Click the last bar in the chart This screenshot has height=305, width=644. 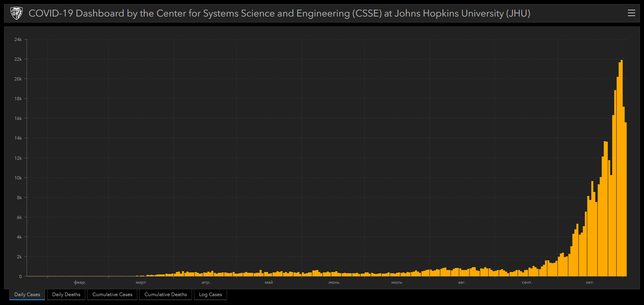click(626, 199)
